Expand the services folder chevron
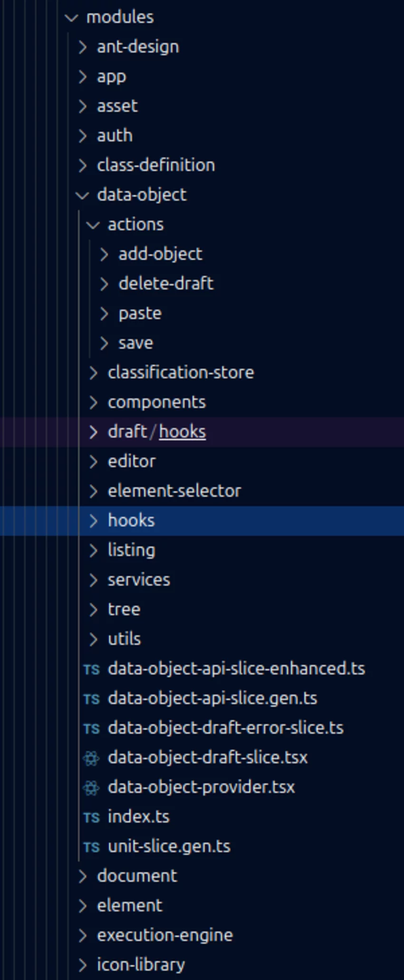 pos(93,580)
